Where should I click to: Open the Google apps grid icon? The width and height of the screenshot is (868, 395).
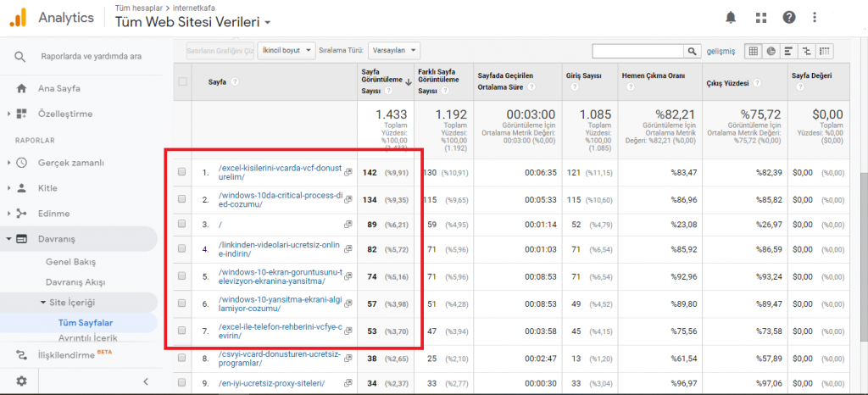pyautogui.click(x=761, y=18)
